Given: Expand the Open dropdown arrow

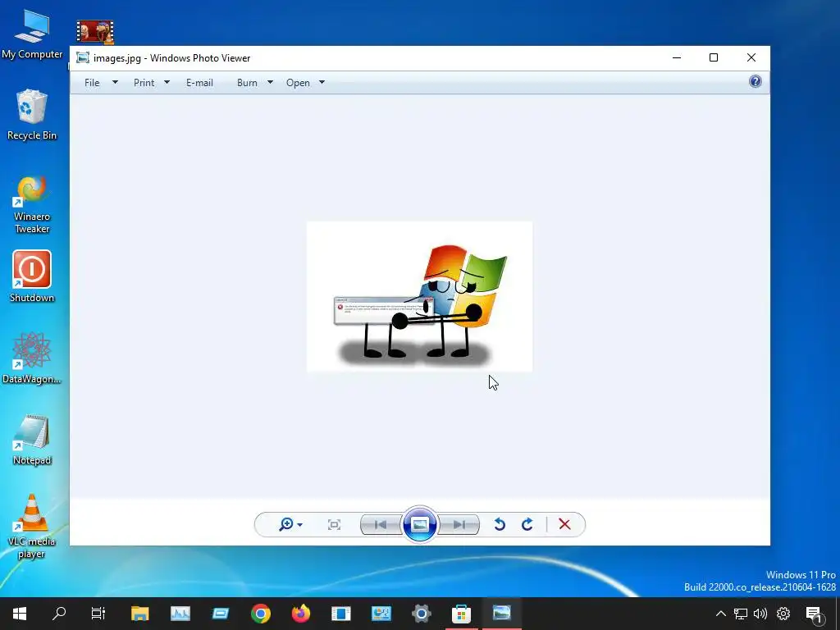Looking at the screenshot, I should 322,82.
